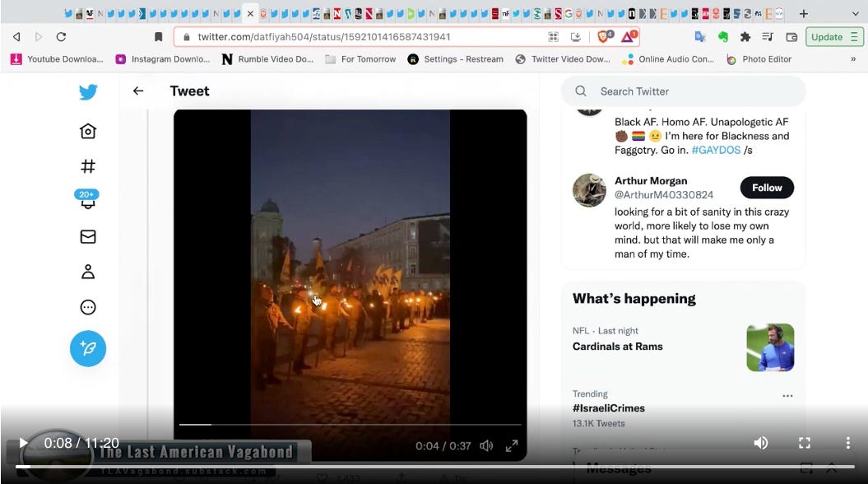Click Arthur Morgan's avatar picture
Image resolution: width=868 pixels, height=484 pixels.
click(x=589, y=190)
